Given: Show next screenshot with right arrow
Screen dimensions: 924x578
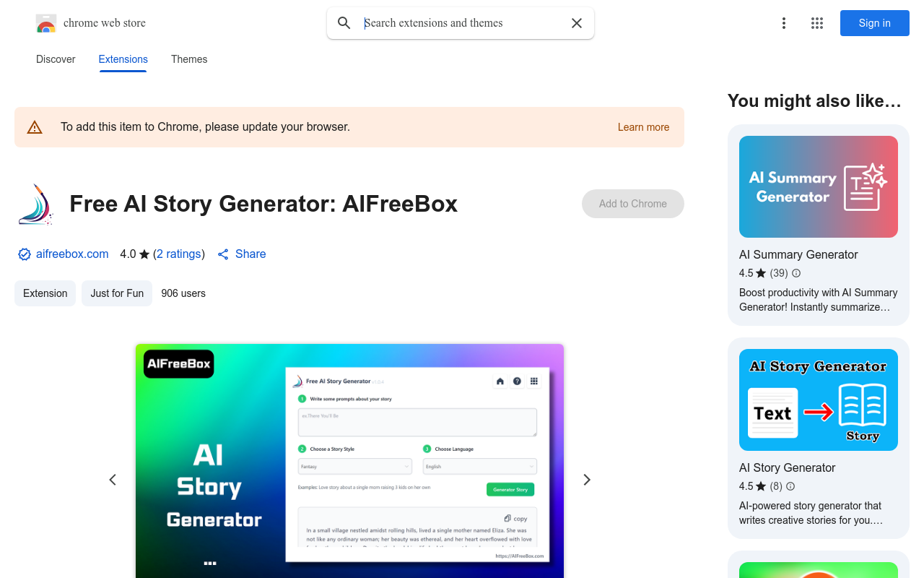Looking at the screenshot, I should click(587, 480).
